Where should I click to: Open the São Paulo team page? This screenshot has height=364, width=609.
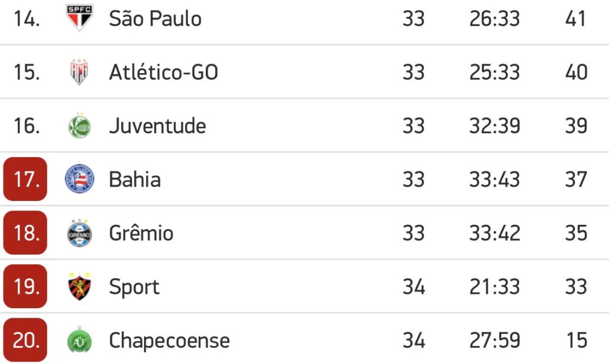pos(155,18)
